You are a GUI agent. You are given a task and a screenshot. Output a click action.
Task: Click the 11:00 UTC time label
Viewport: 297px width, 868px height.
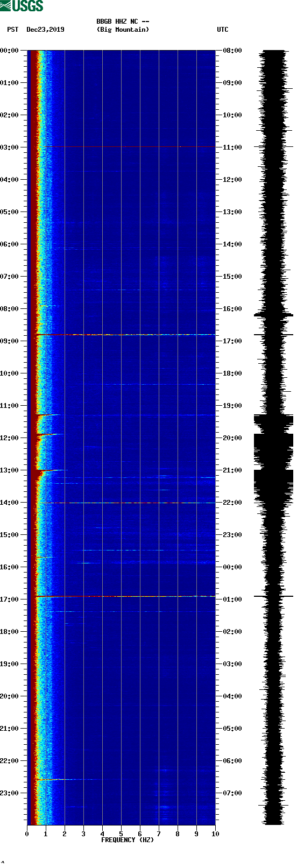(x=232, y=147)
